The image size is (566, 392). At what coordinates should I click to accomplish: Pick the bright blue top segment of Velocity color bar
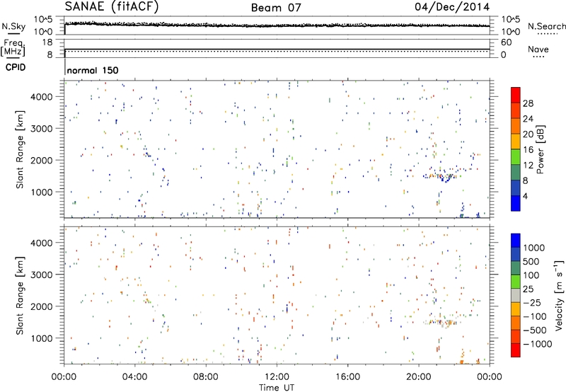point(516,241)
